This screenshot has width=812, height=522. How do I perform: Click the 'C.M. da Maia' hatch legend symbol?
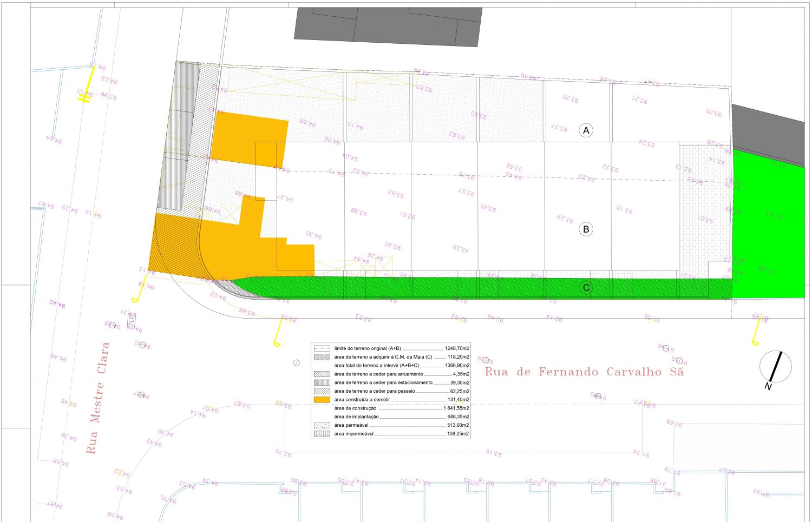[322, 357]
